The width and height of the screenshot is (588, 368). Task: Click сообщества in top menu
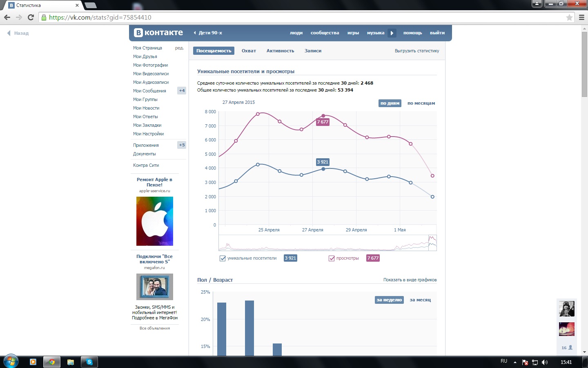tap(325, 33)
